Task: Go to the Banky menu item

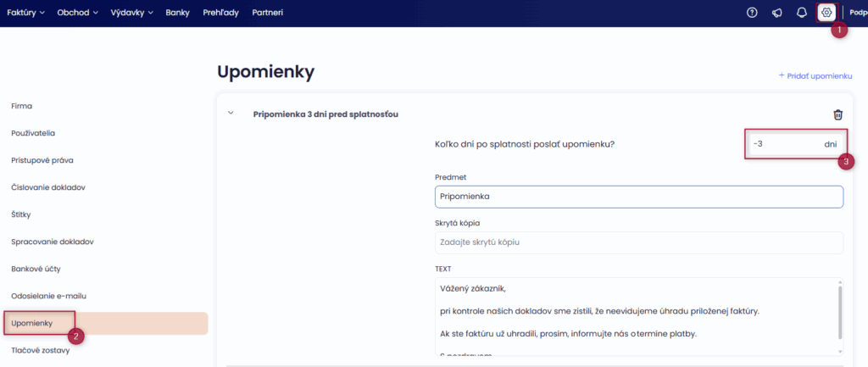Action: pyautogui.click(x=178, y=13)
